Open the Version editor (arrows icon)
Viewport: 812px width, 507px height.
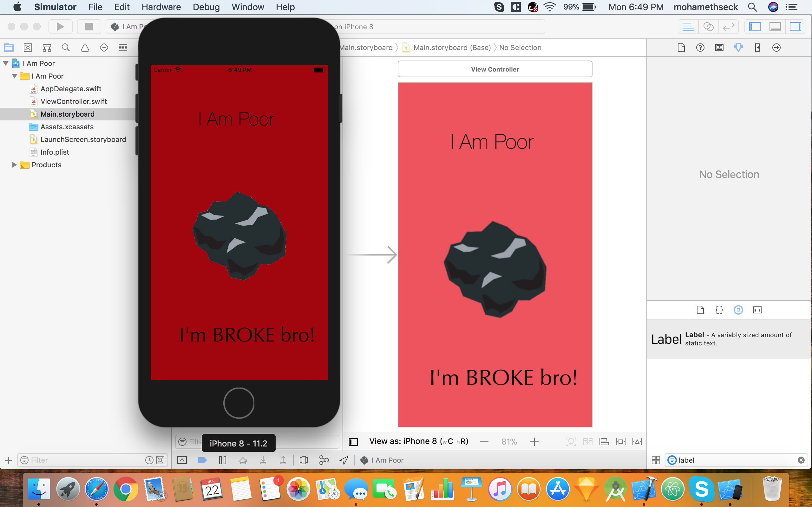point(729,27)
